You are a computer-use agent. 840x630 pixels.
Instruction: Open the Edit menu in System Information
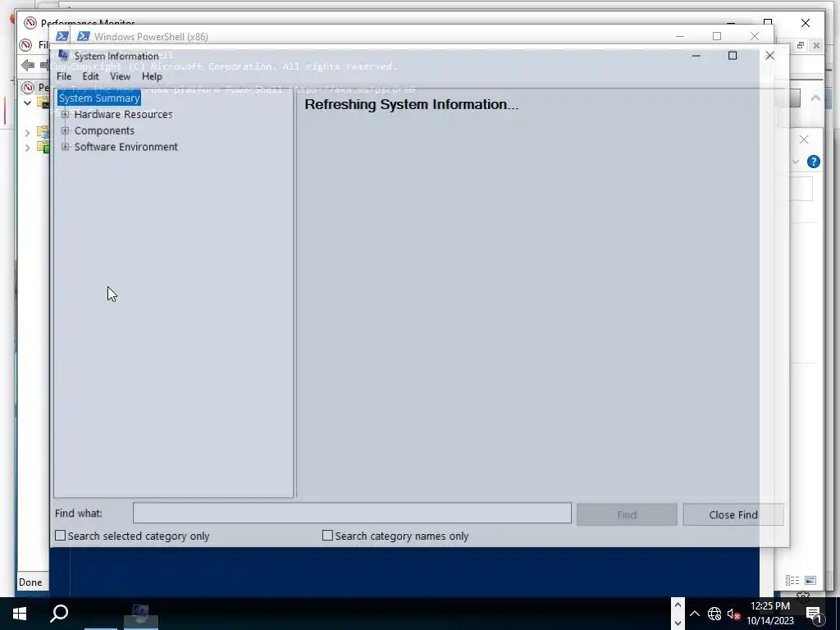click(90, 76)
